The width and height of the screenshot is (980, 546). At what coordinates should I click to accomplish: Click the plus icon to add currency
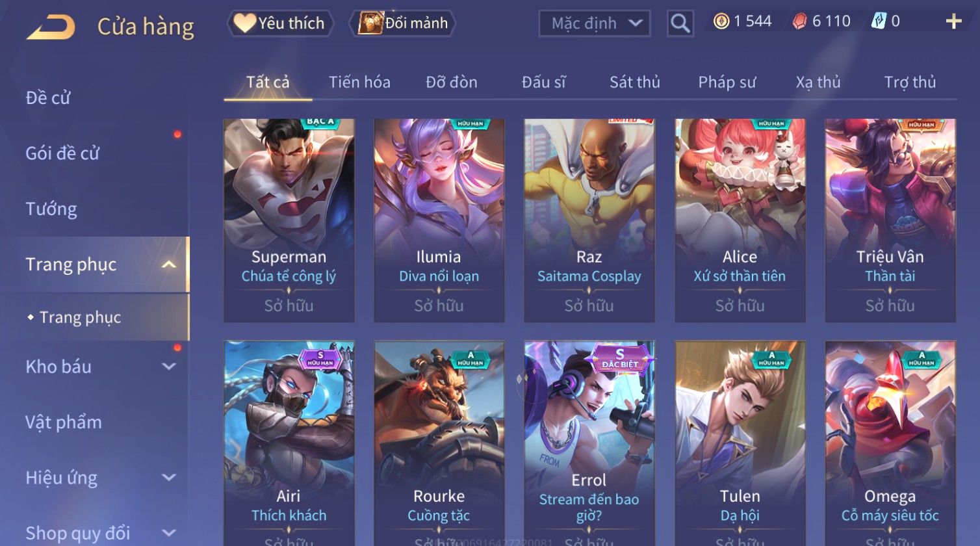click(x=953, y=22)
